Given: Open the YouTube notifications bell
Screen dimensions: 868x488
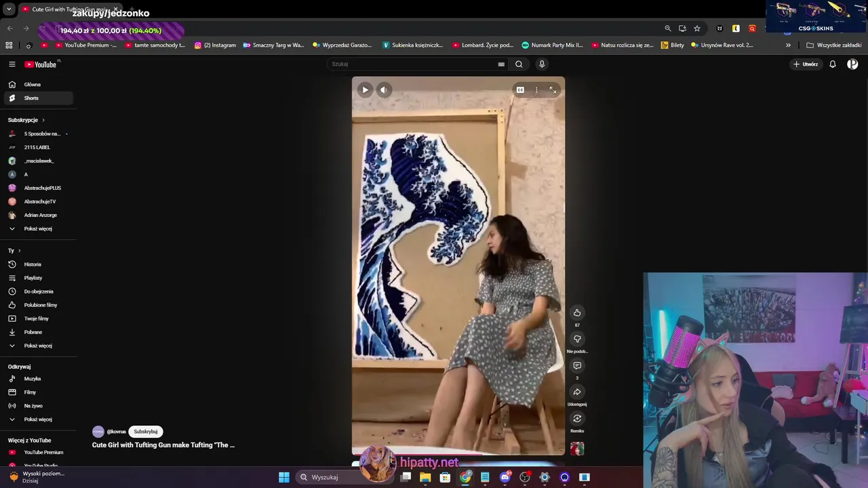Looking at the screenshot, I should coord(833,64).
